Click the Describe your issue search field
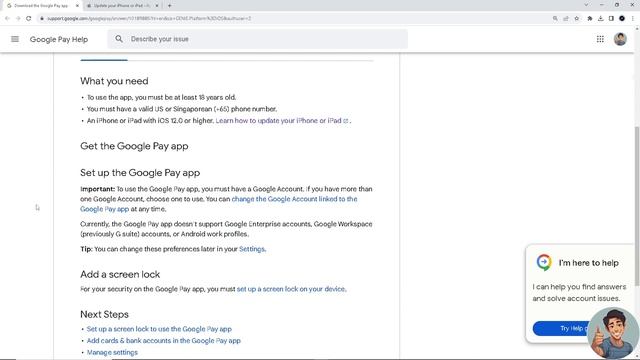 (258, 39)
